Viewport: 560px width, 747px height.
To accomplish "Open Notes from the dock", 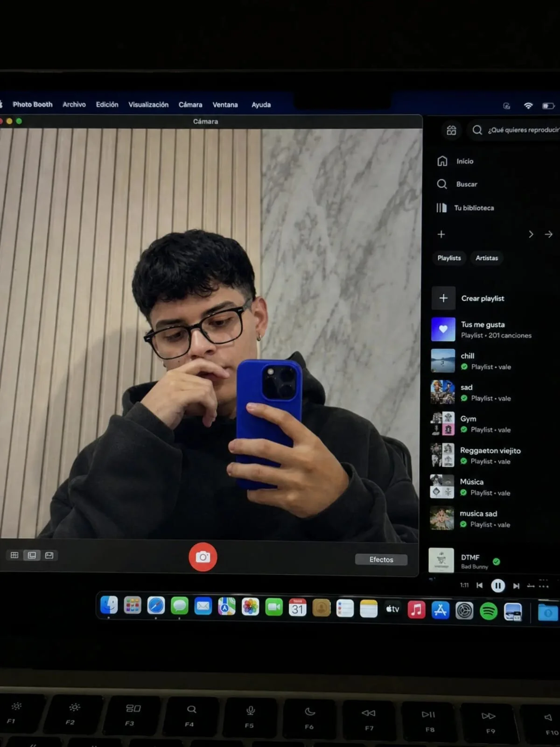I will pos(369,609).
